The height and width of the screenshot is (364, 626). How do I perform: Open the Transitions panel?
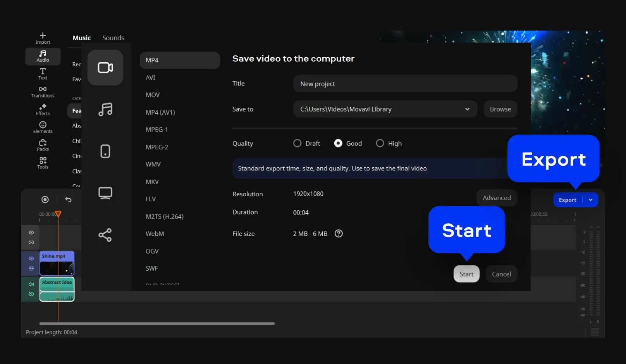[43, 91]
